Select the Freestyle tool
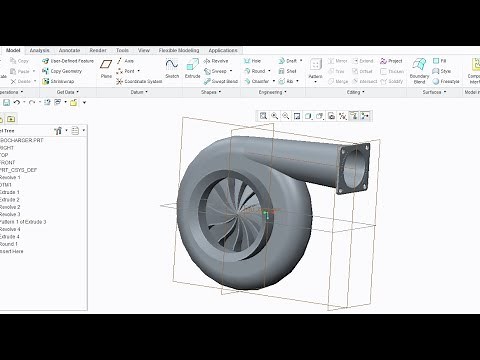The height and width of the screenshot is (360, 480). 446,81
